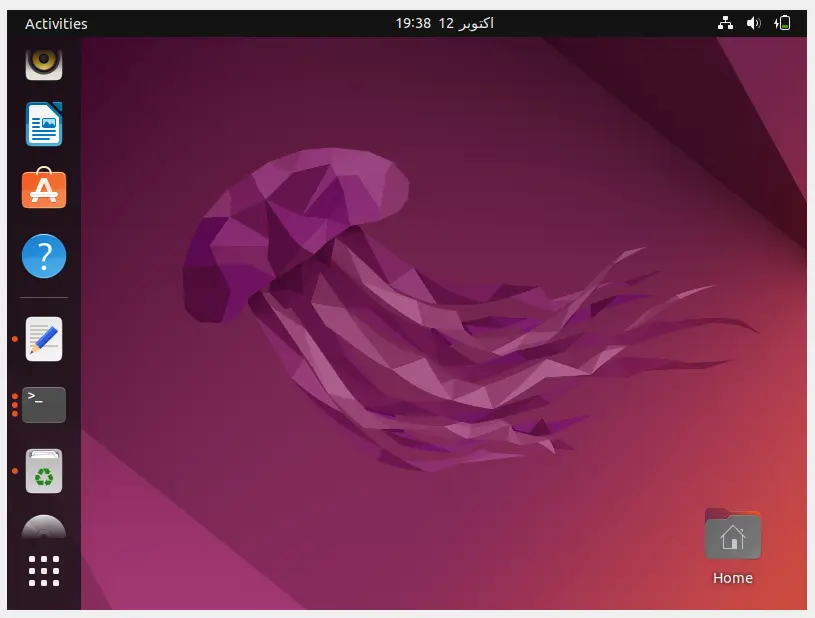The height and width of the screenshot is (618, 815).
Task: Click the battery status icon
Action: [x=782, y=23]
